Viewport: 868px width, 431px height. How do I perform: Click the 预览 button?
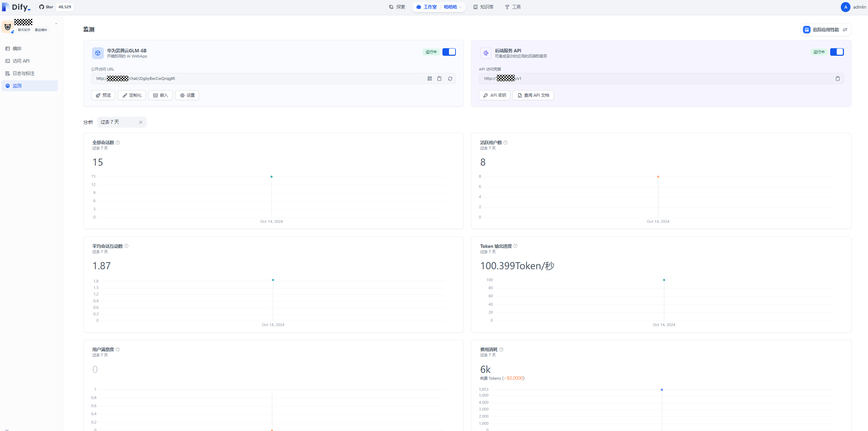103,95
